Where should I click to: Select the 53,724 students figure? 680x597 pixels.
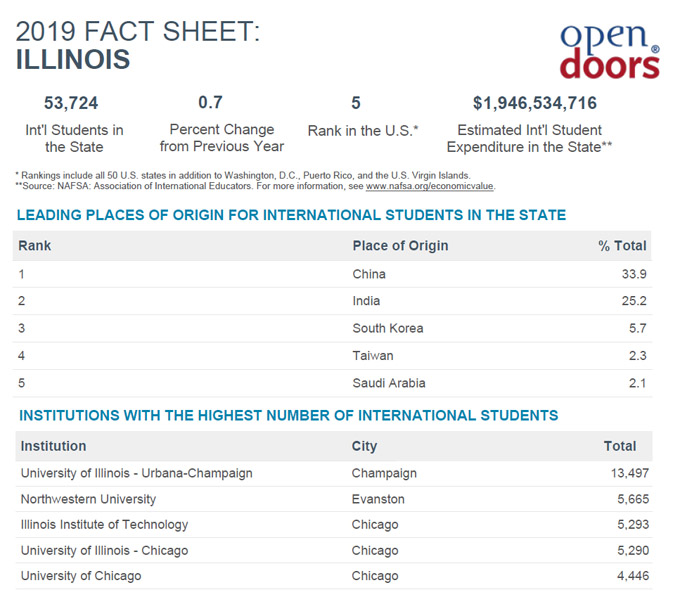coord(71,103)
